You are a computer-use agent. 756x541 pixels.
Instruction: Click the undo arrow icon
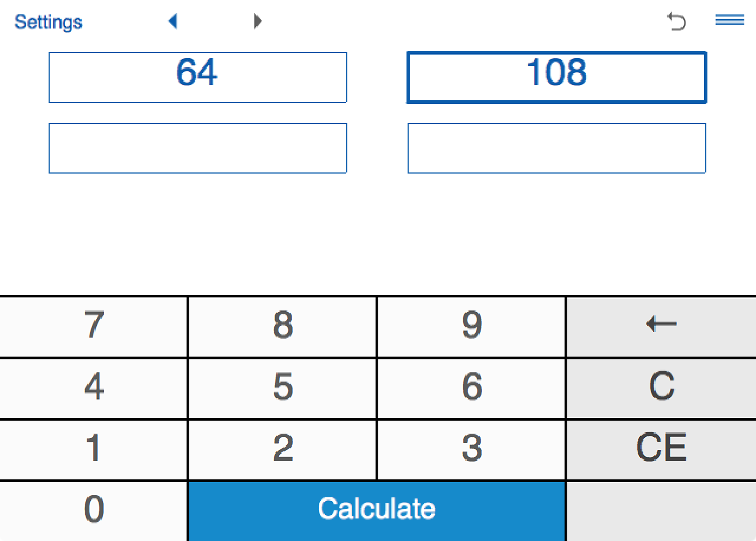coord(677,22)
